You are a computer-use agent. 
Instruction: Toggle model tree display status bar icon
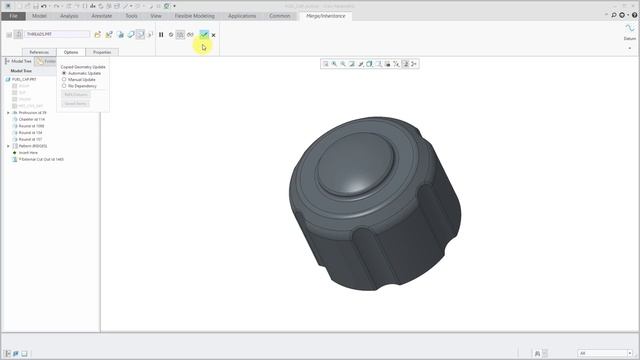[7, 353]
